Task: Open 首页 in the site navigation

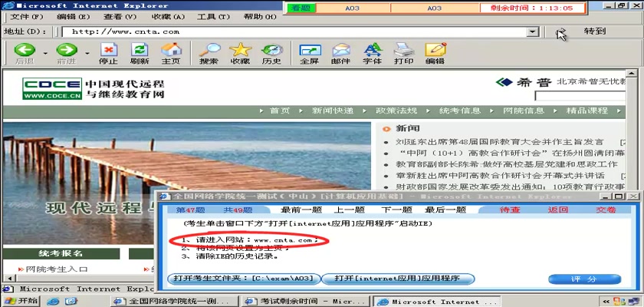Action: coord(280,111)
